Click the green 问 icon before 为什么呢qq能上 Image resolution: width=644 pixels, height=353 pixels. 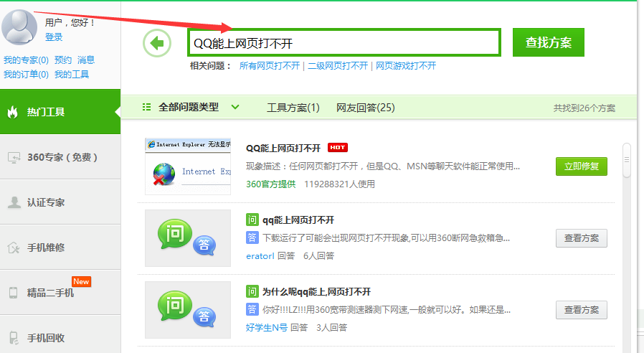pos(252,291)
